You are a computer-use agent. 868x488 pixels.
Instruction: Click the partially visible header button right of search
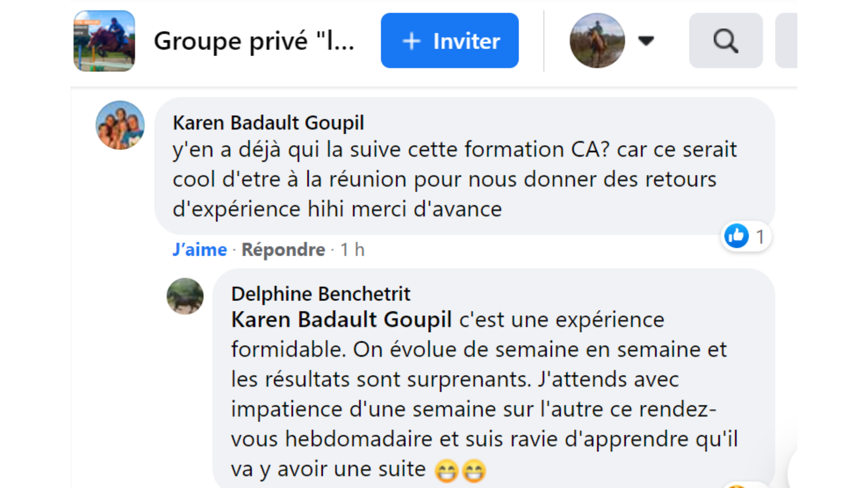[787, 41]
